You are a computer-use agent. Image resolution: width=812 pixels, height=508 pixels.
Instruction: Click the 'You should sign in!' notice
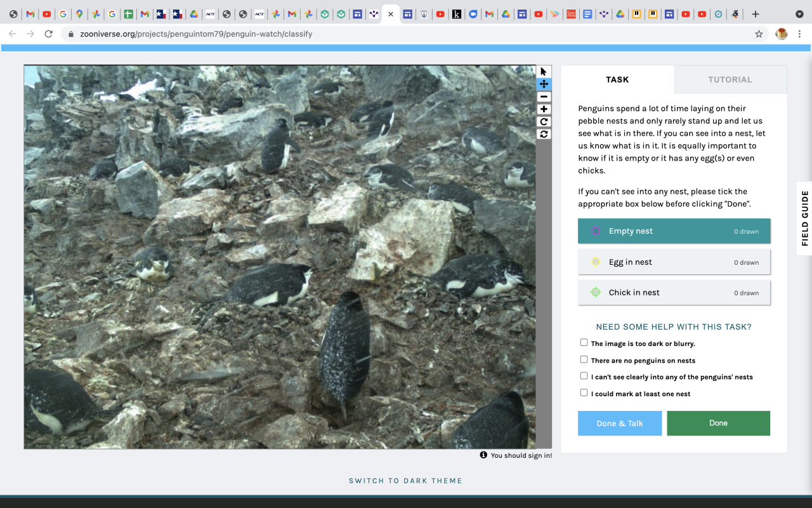click(521, 455)
